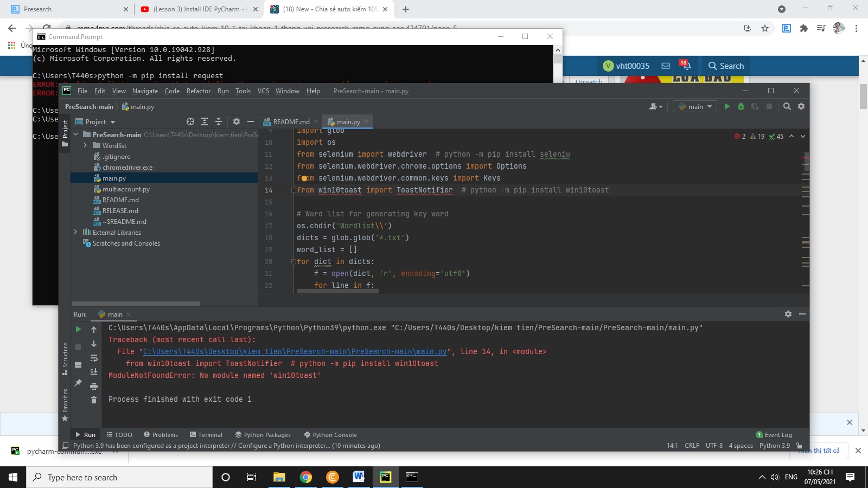Image resolution: width=868 pixels, height=488 pixels.
Task: Click the locate target icon in Project panel
Action: tap(190, 122)
